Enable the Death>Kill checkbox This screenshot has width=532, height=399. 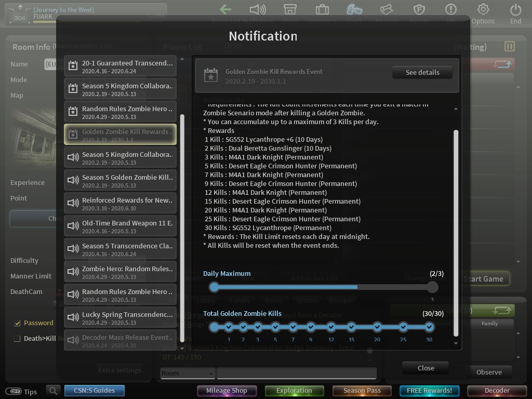coord(17,339)
